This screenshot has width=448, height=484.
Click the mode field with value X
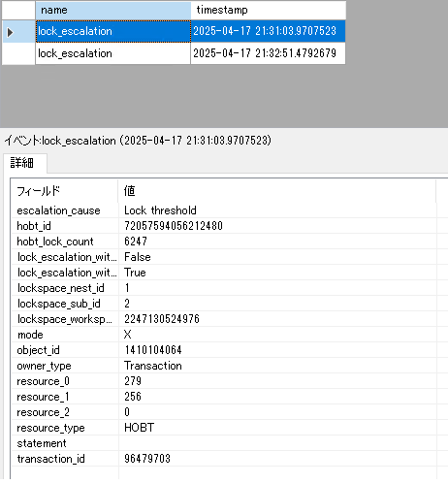click(x=224, y=335)
